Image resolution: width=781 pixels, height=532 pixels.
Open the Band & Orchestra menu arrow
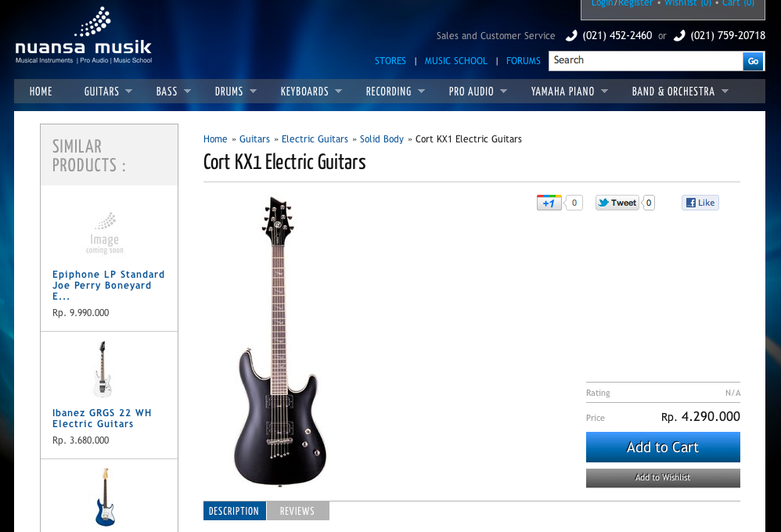click(725, 92)
